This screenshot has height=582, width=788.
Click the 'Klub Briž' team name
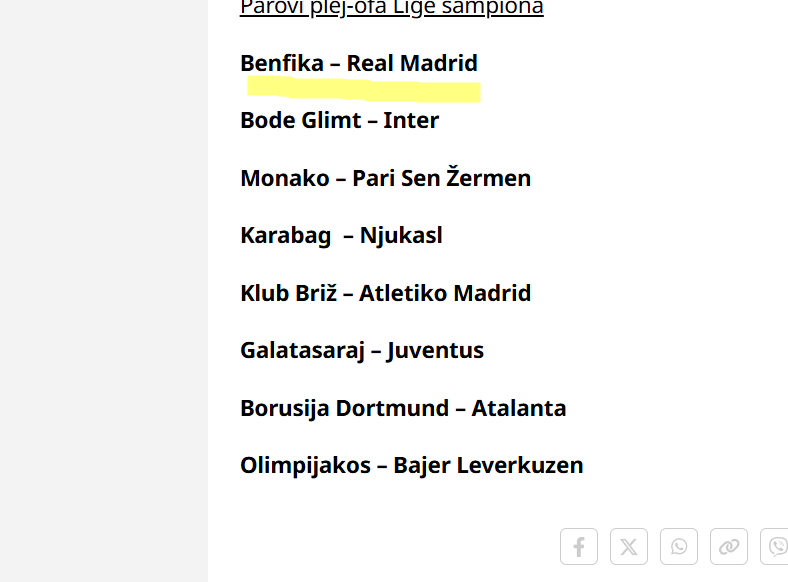point(289,294)
